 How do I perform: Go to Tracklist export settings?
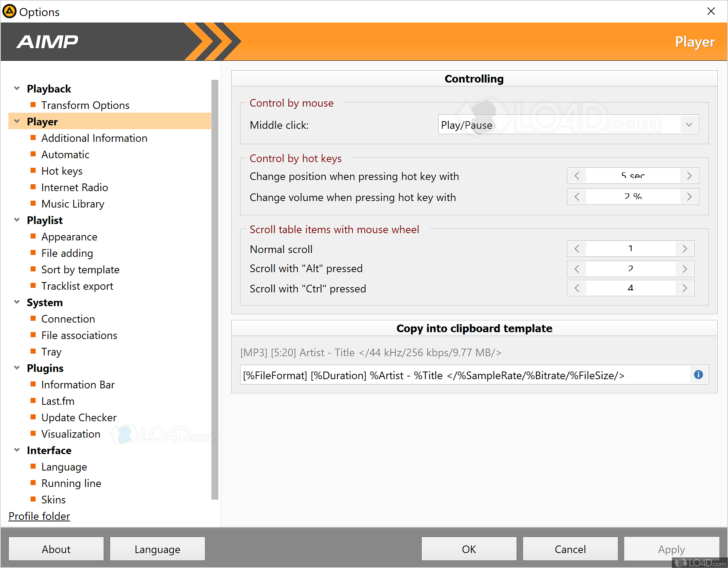point(77,286)
